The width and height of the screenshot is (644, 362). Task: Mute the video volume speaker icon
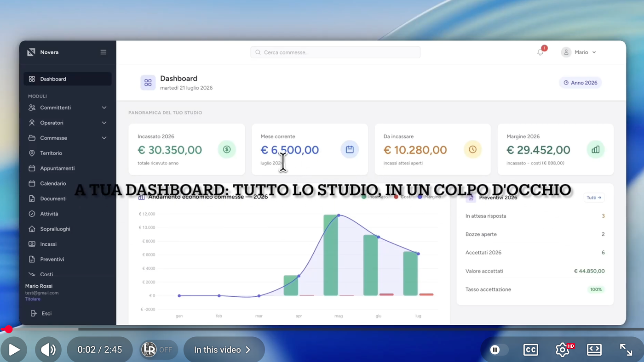(x=48, y=350)
